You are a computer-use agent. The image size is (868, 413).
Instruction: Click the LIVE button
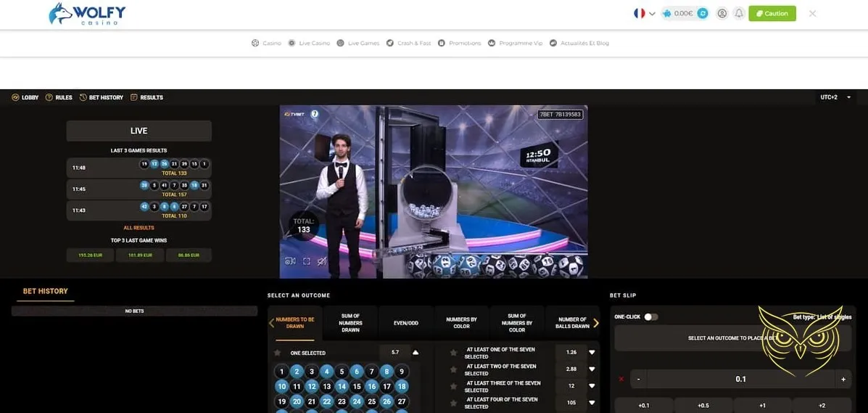139,131
